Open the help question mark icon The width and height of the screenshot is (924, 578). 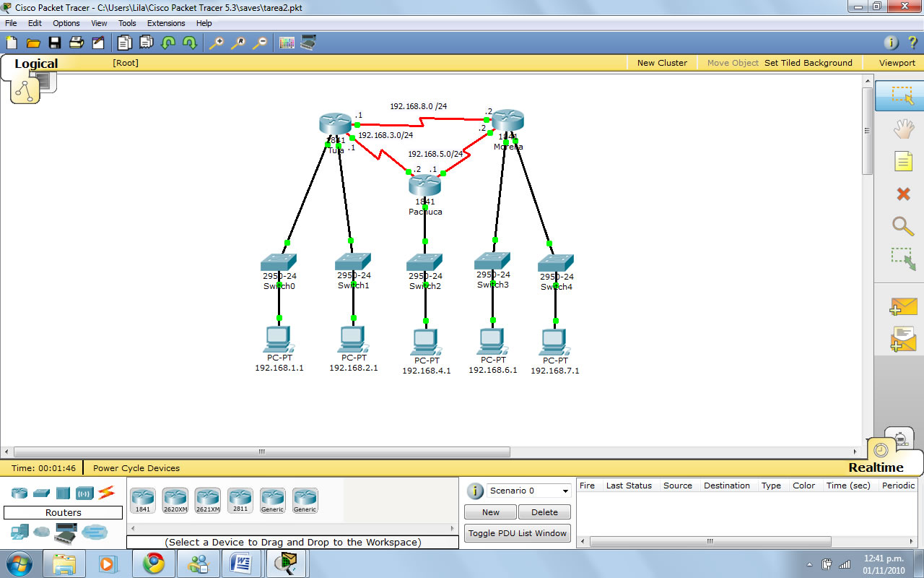(912, 43)
